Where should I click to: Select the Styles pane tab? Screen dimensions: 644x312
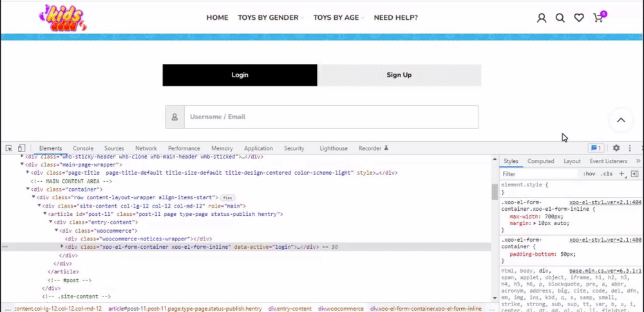point(511,161)
